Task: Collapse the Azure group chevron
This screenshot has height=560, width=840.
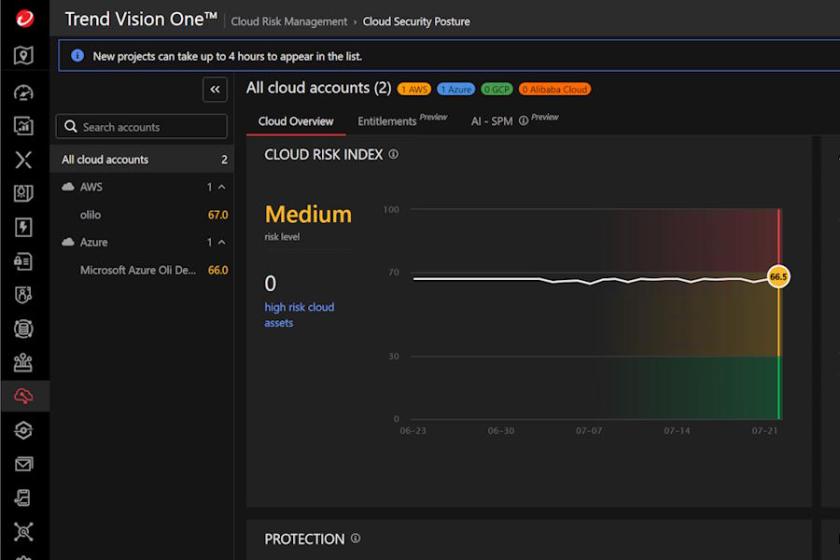Action: (x=222, y=243)
